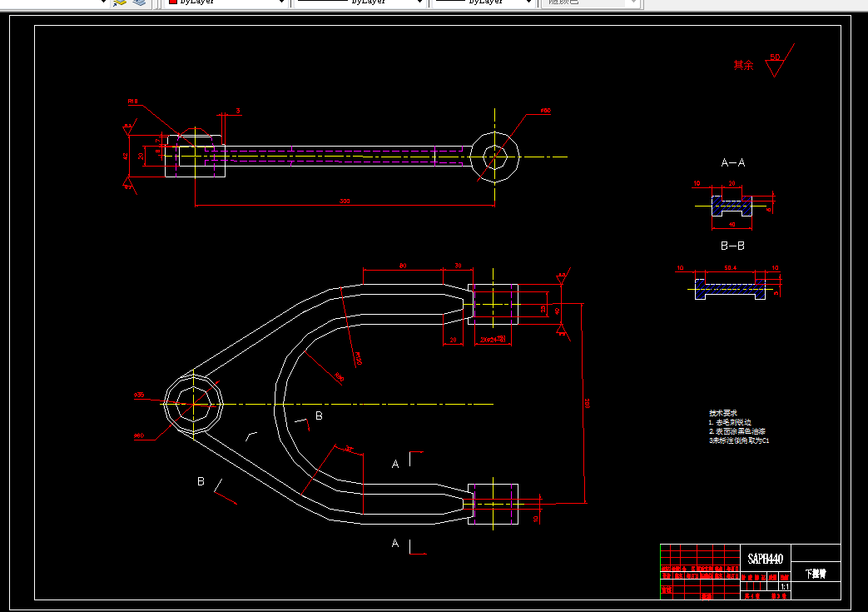Viewport: 868px width, 612px height.
Task: Select the B–B section view label
Action: (732, 246)
